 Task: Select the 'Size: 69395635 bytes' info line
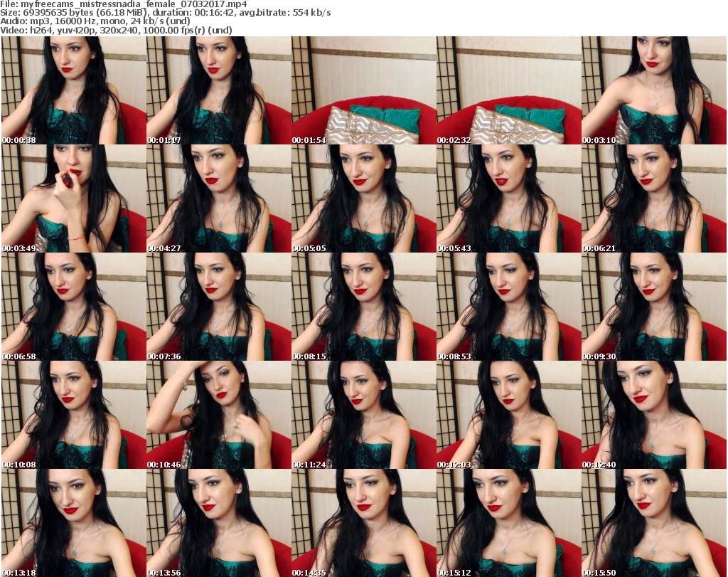point(166,13)
